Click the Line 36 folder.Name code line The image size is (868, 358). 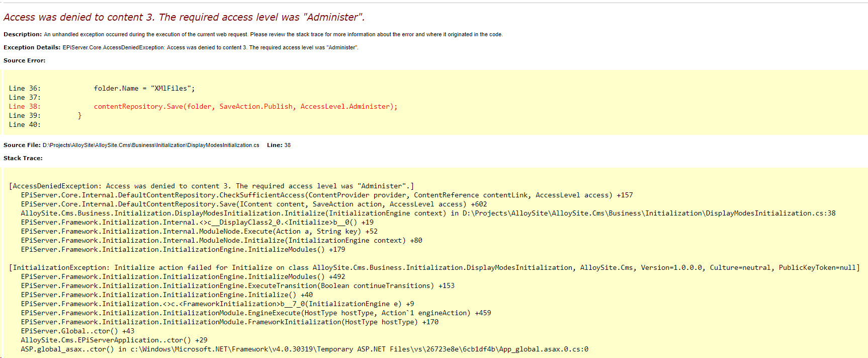[x=144, y=88]
